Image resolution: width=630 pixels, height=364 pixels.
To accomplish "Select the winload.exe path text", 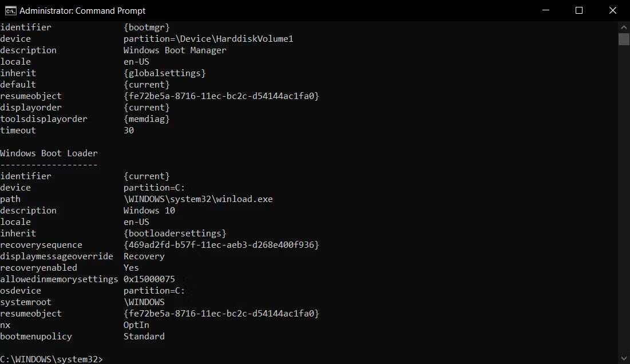I will (x=198, y=199).
